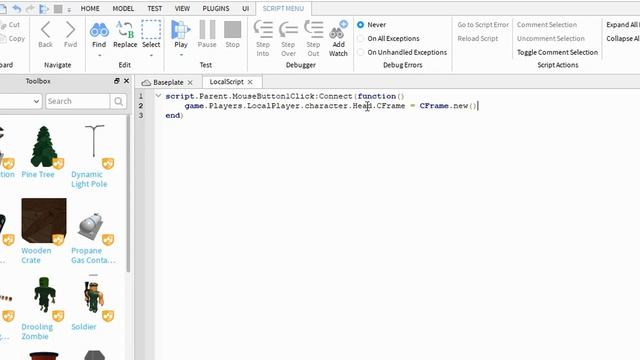Screen dimensions: 640x360
Task: Click Uncomment Selection
Action: [551, 38]
